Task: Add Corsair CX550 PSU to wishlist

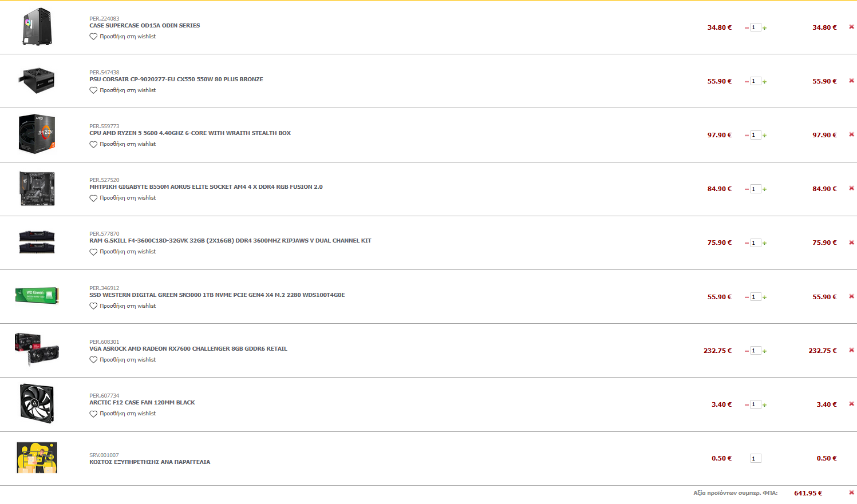Action: click(123, 90)
